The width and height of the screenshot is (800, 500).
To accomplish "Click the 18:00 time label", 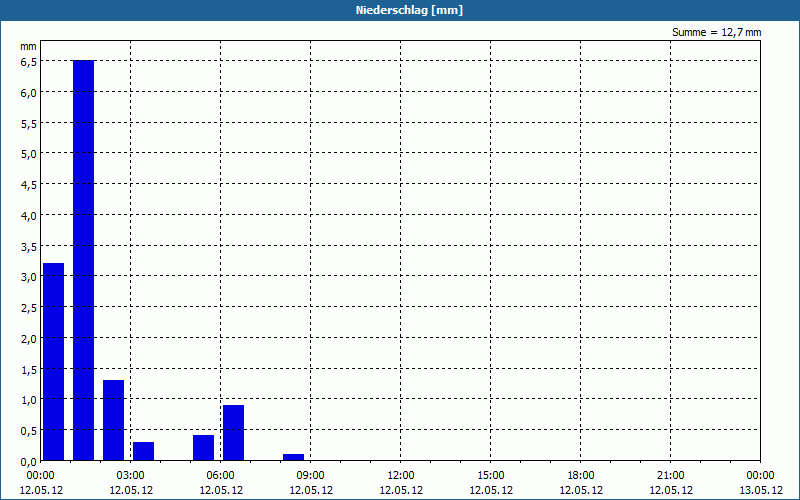I will click(581, 476).
